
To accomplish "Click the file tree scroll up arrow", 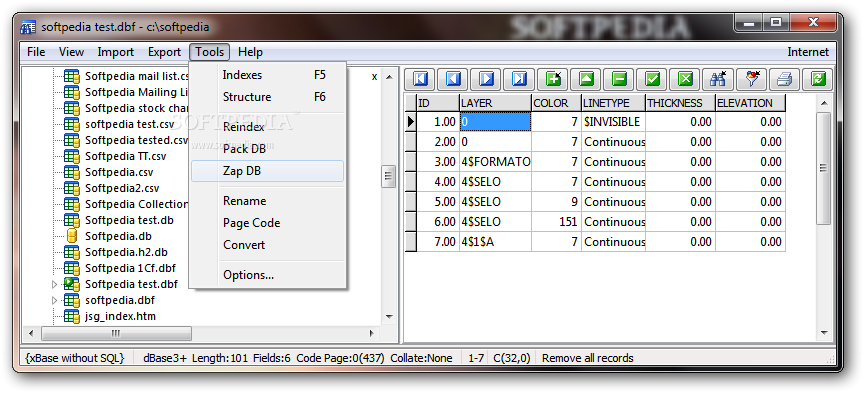I will [389, 77].
